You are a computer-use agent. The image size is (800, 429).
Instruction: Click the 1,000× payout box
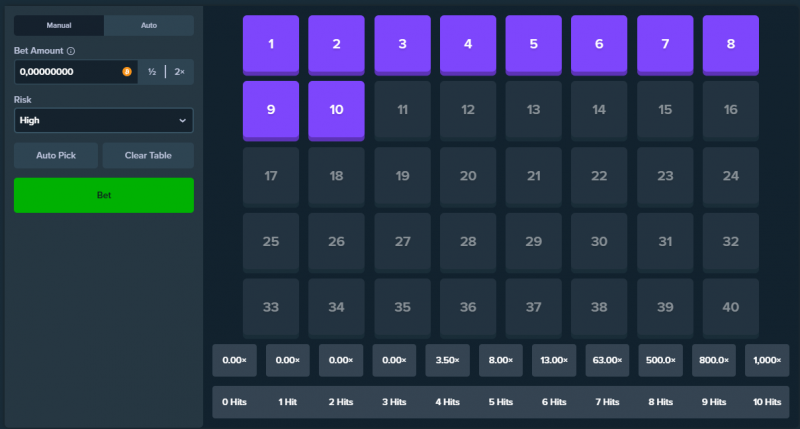pyautogui.click(x=767, y=360)
